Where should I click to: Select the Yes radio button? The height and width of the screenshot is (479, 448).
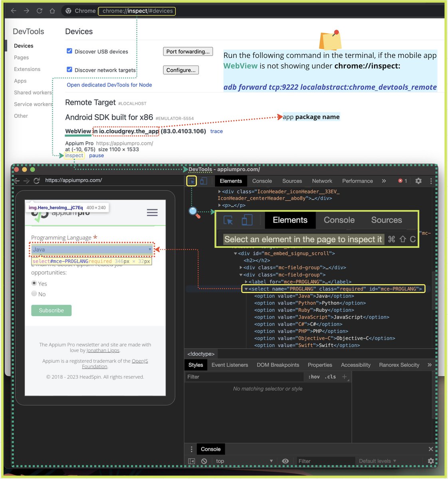point(34,283)
